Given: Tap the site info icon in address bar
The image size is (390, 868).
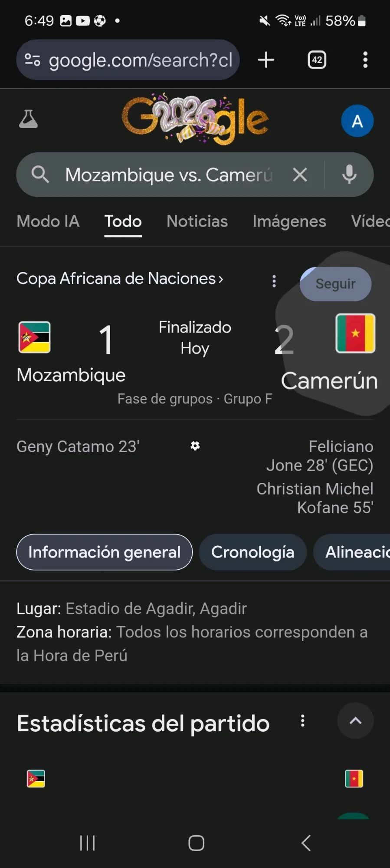Looking at the screenshot, I should click(33, 59).
